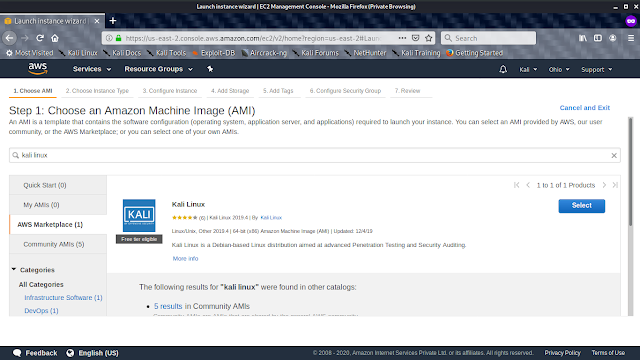
Task: Open AWS notifications bell
Action: point(503,69)
